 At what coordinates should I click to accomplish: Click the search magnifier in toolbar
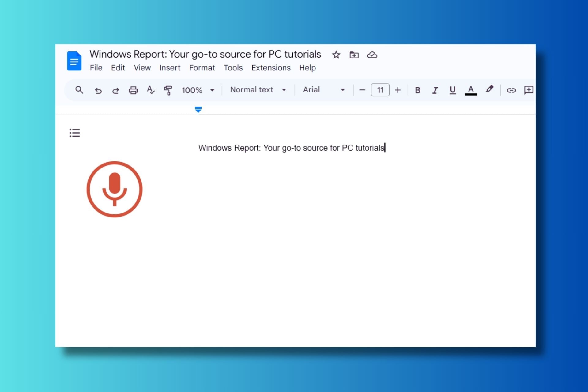[79, 90]
